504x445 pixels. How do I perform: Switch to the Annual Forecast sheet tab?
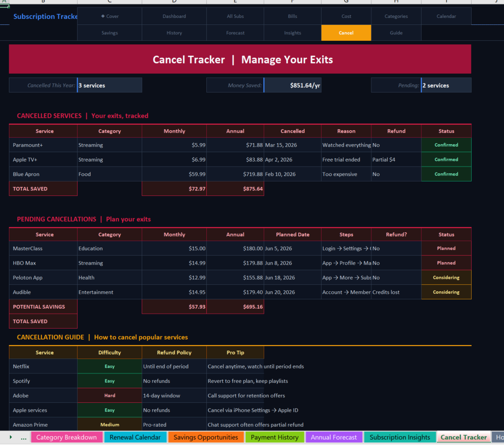tap(334, 437)
